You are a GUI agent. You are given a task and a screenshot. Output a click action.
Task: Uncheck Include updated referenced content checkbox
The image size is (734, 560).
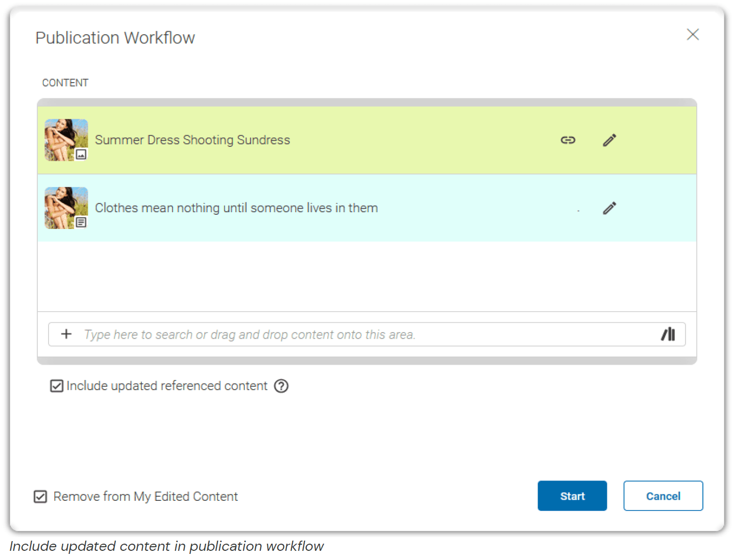[57, 386]
